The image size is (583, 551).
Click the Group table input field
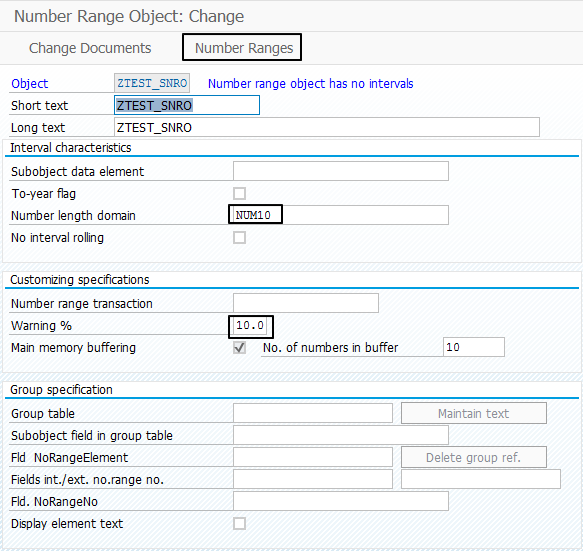tap(313, 413)
